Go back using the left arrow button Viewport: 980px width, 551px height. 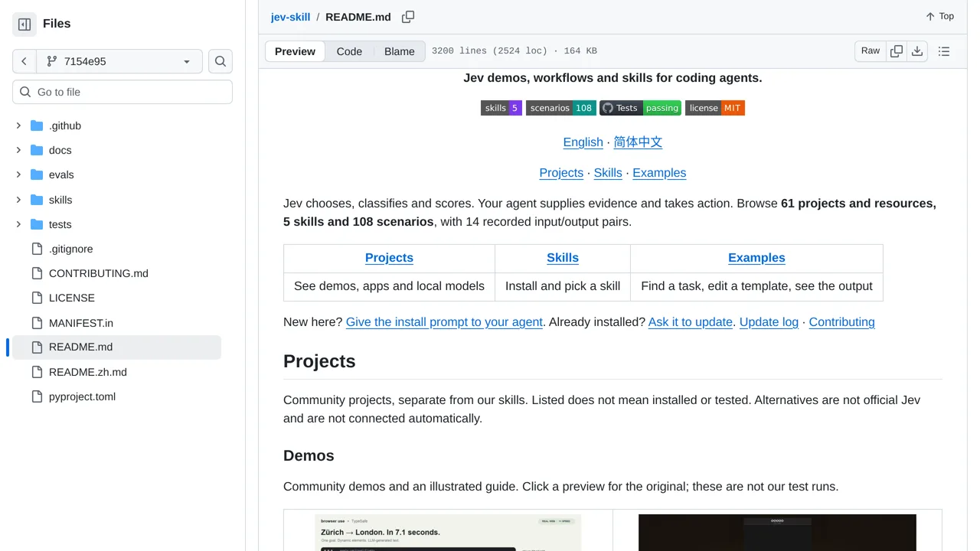(24, 61)
